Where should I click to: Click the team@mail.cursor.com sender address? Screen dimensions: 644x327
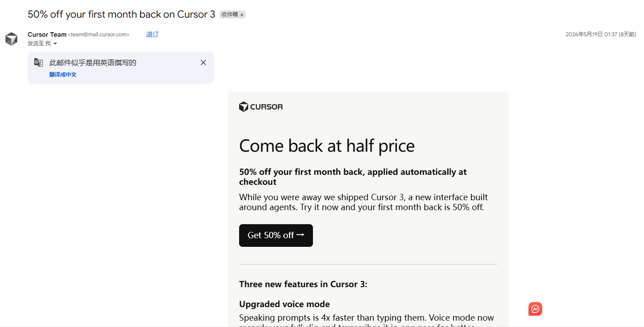[99, 34]
